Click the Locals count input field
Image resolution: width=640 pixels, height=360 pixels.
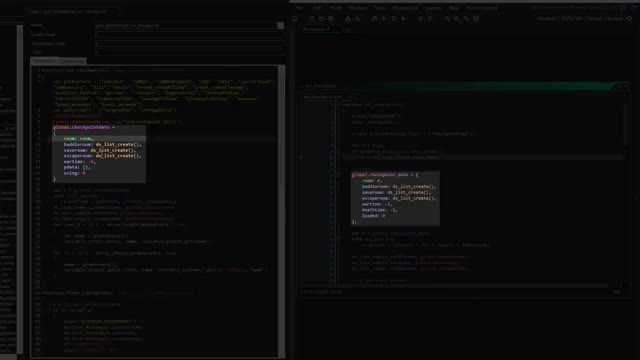(189, 35)
